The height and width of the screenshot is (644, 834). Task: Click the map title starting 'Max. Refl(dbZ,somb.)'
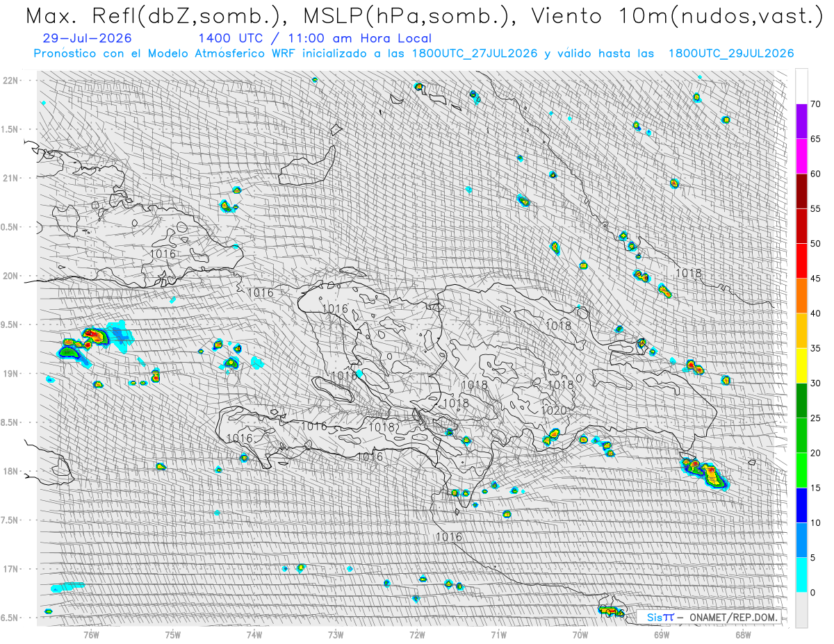pyautogui.click(x=423, y=17)
